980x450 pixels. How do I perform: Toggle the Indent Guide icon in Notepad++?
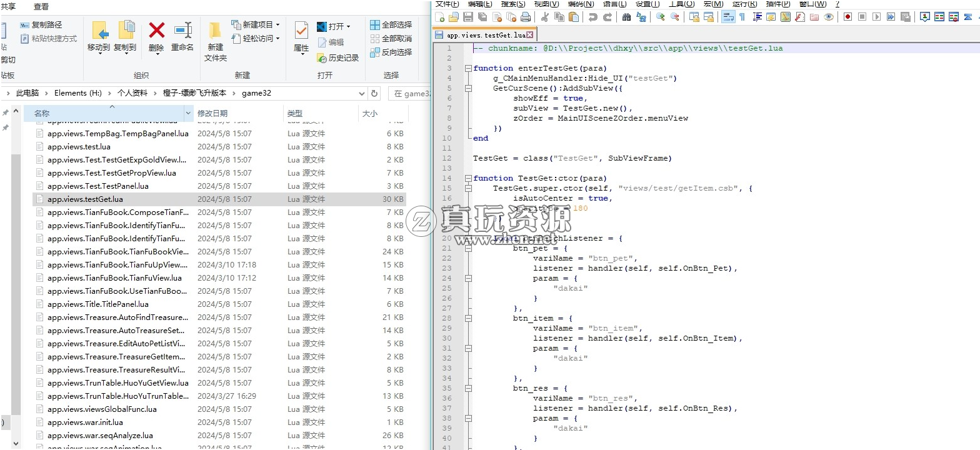click(x=757, y=17)
